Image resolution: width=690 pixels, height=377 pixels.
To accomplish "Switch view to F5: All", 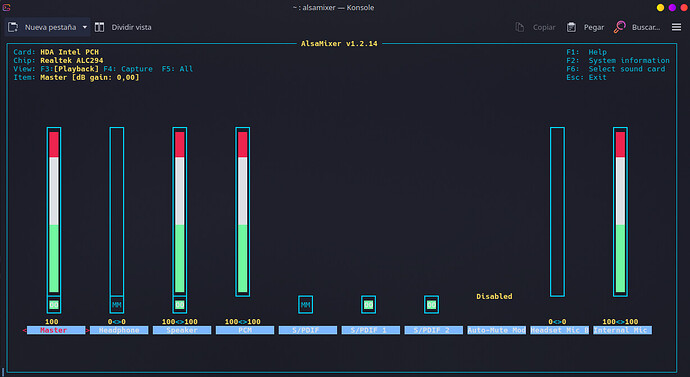I will point(177,69).
